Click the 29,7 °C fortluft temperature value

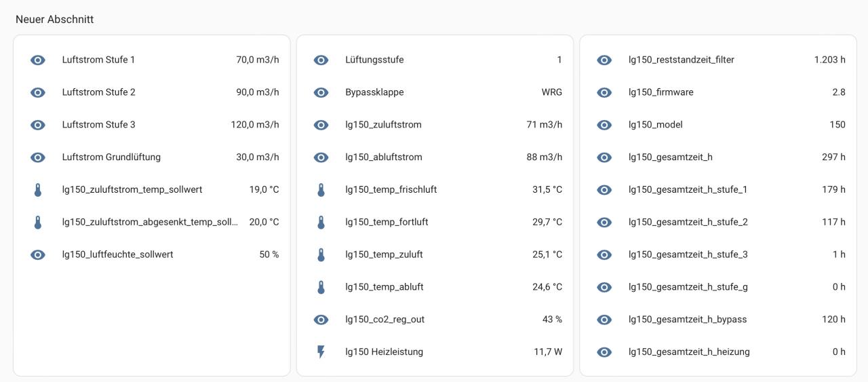pyautogui.click(x=547, y=222)
